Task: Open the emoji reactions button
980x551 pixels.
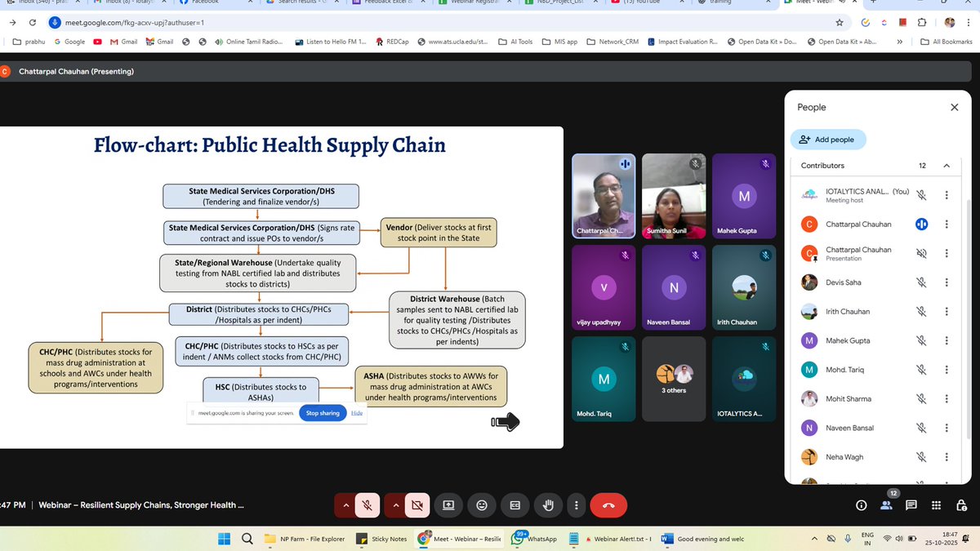Action: click(482, 505)
